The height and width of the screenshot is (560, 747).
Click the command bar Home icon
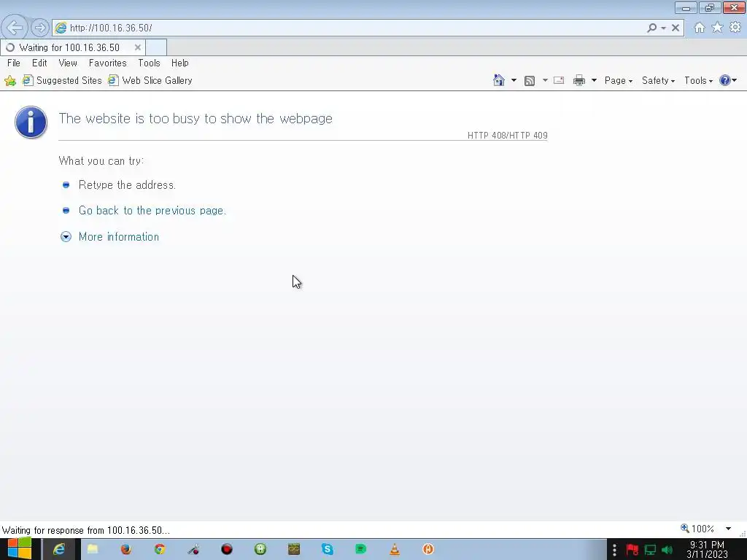click(x=499, y=80)
